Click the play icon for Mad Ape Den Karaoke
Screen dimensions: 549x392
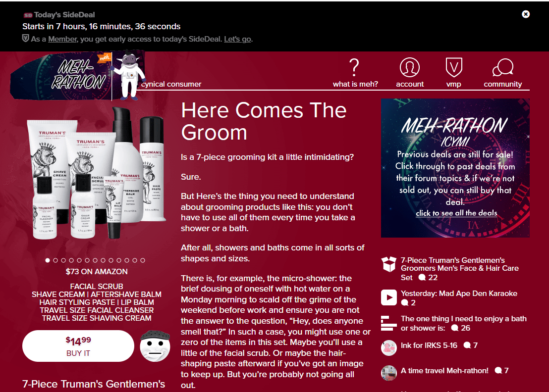pyautogui.click(x=388, y=297)
